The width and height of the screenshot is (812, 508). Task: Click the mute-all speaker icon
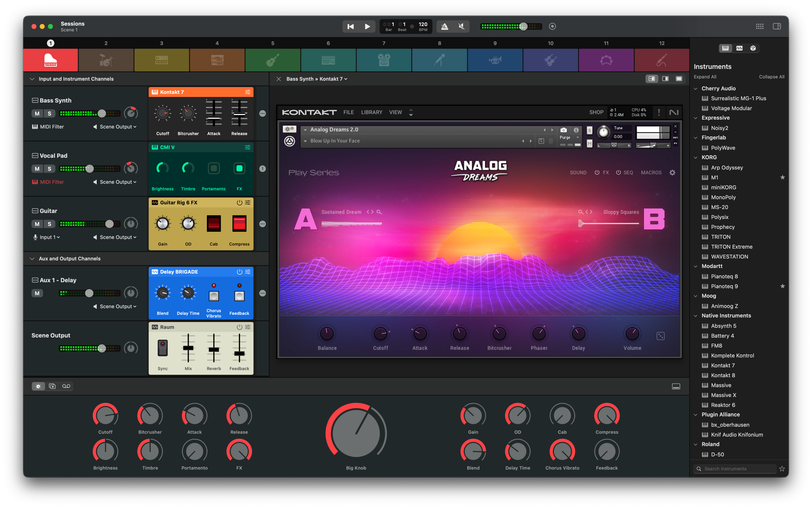point(461,26)
